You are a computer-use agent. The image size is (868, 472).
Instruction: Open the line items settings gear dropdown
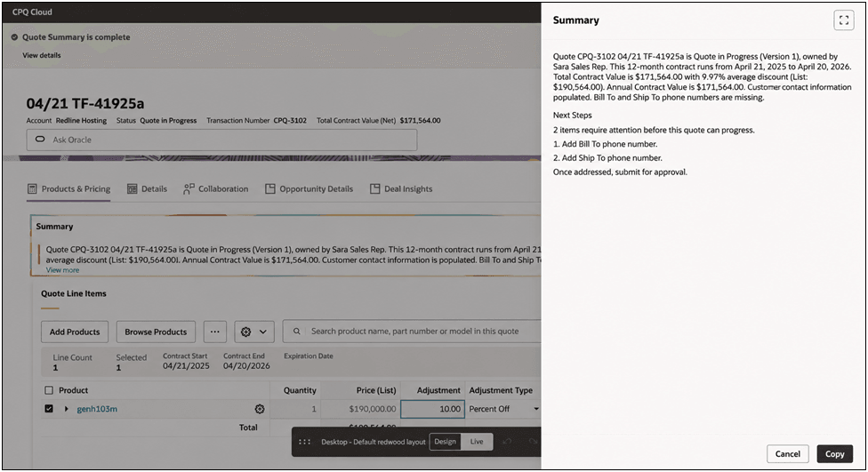[253, 332]
